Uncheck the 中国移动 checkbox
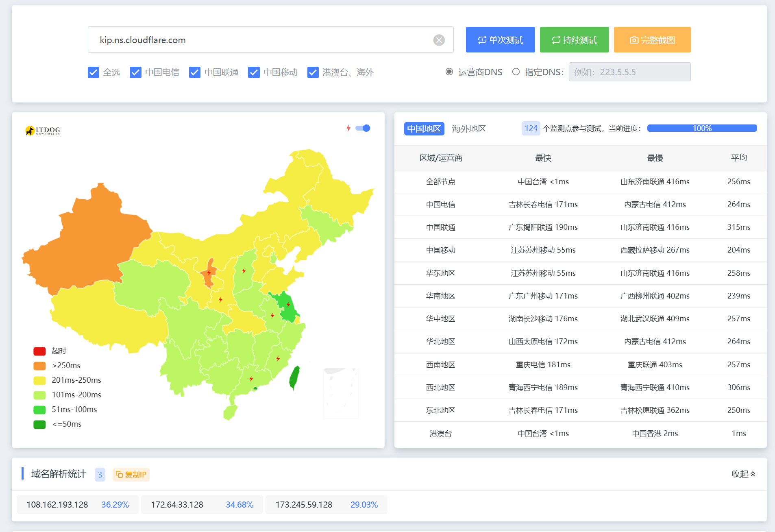The height and width of the screenshot is (532, 775). (x=254, y=72)
